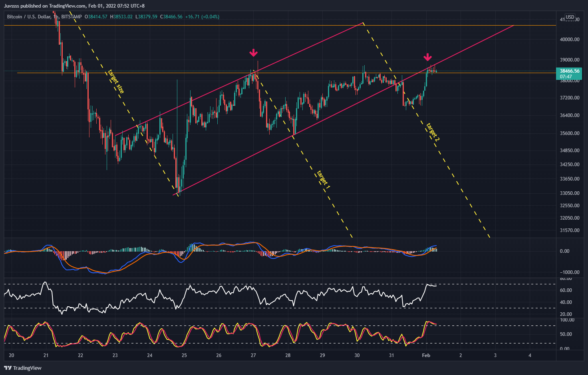Select the 'target 2' annotation text

click(433, 132)
